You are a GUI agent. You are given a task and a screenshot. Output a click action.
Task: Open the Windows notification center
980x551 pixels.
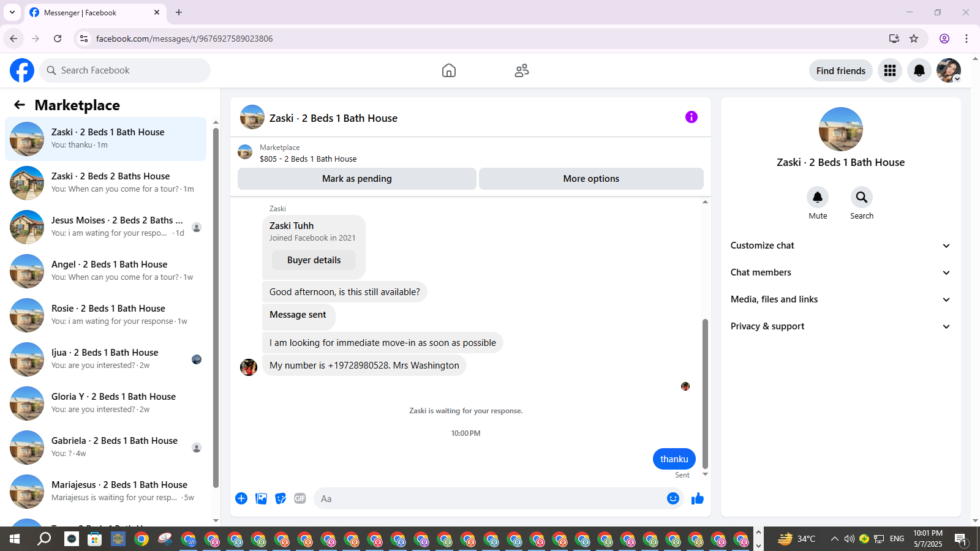click(961, 539)
